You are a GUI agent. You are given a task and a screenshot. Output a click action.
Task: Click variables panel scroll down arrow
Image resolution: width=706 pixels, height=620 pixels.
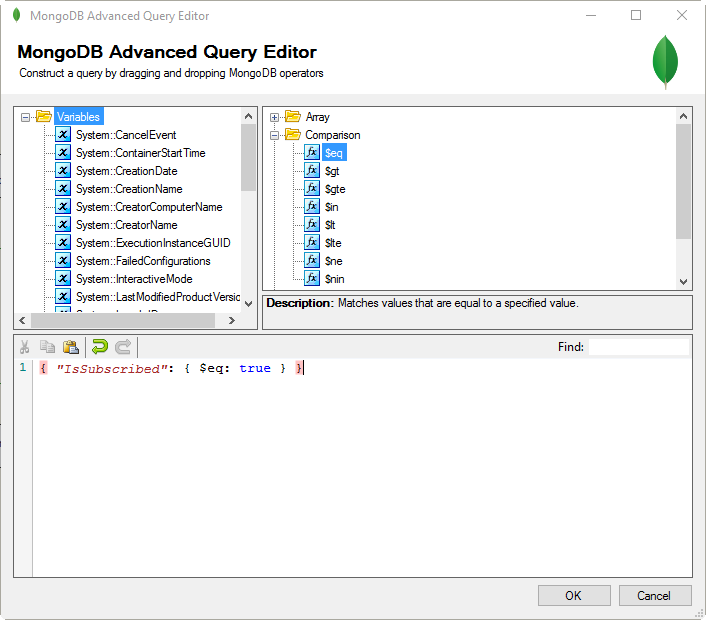tap(249, 303)
